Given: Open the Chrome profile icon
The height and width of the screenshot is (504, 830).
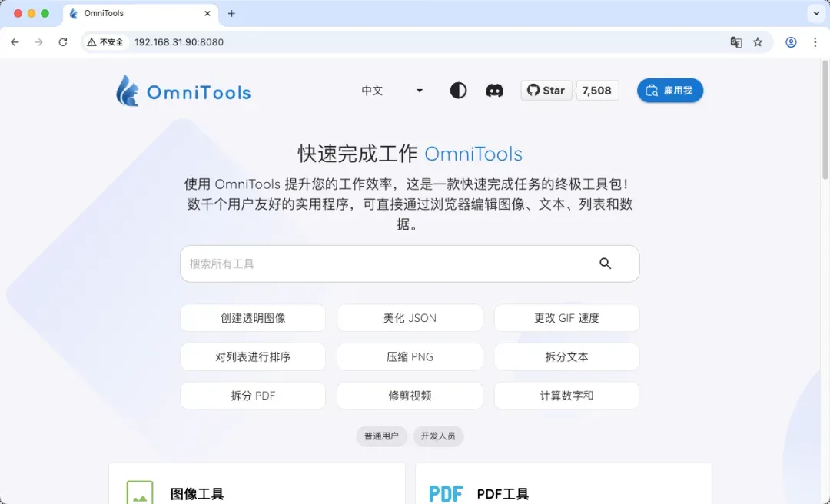Looking at the screenshot, I should point(791,41).
